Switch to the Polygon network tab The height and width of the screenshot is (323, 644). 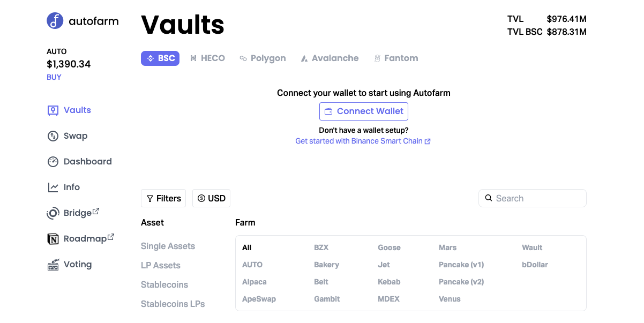click(263, 58)
